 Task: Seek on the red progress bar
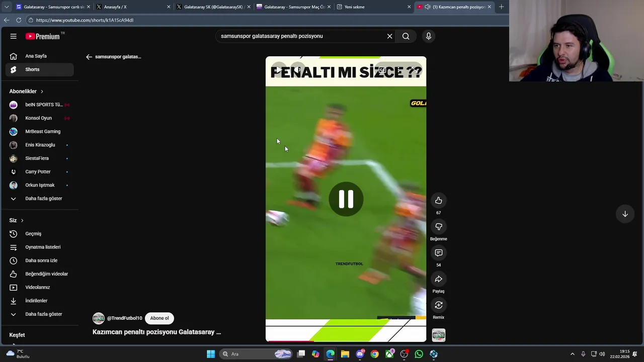[346, 341]
